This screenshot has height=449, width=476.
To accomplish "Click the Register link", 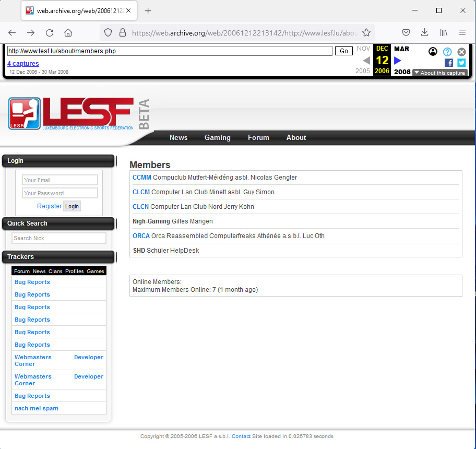I will point(49,206).
